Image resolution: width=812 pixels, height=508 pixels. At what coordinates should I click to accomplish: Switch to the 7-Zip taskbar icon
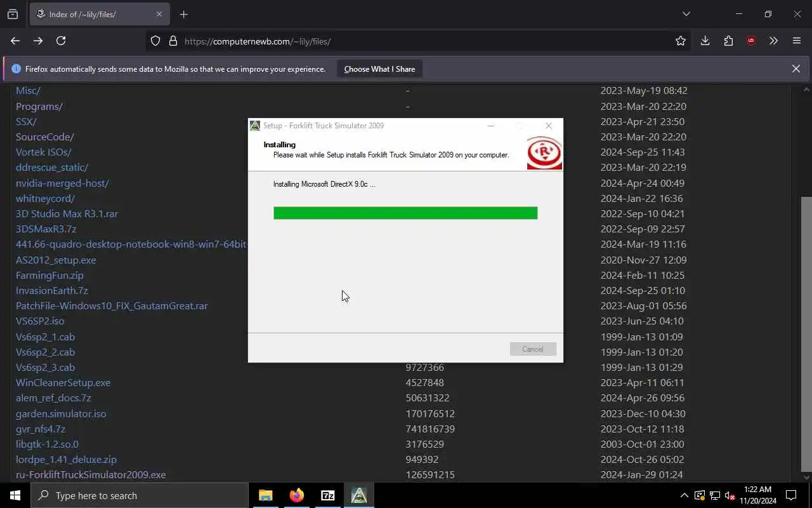327,495
